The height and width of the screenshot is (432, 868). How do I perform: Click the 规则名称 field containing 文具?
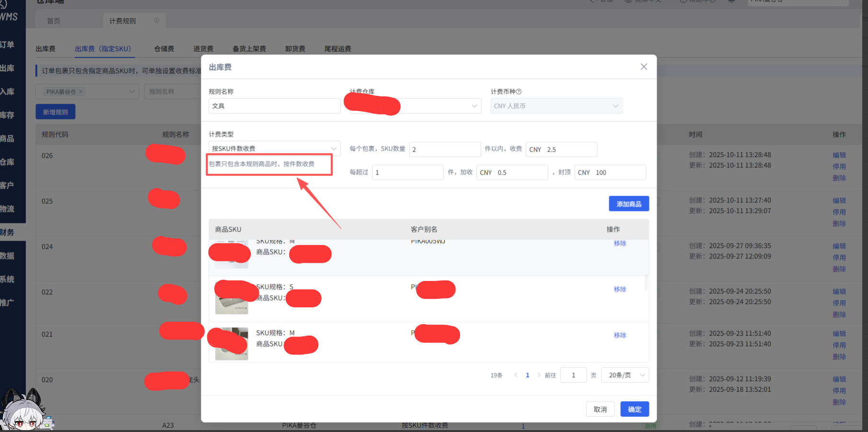click(x=274, y=106)
